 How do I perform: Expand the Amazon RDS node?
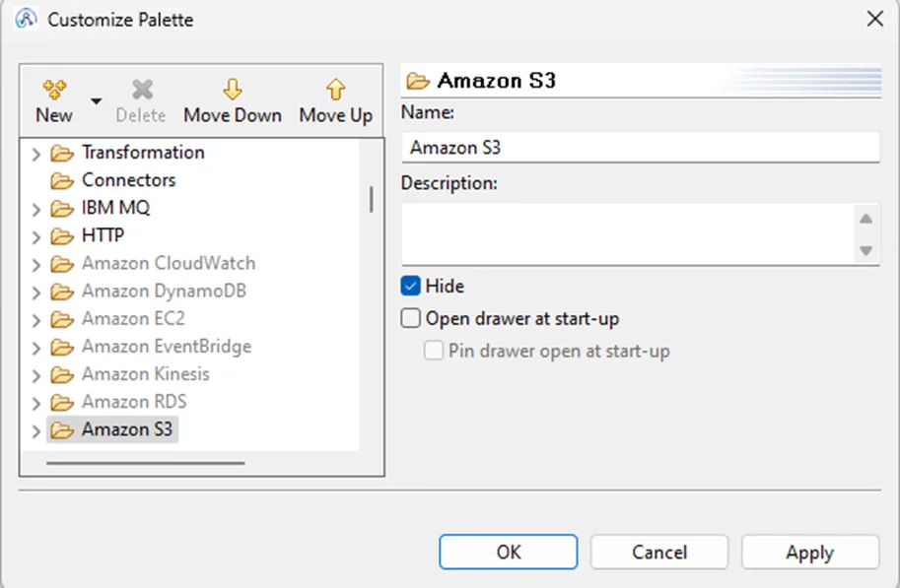pos(36,403)
